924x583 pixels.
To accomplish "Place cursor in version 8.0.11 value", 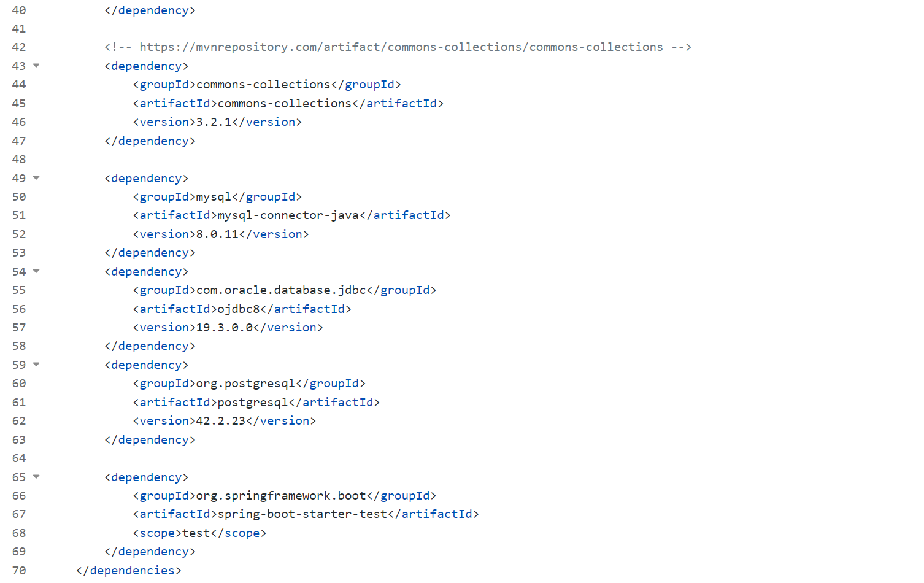I will tap(217, 234).
